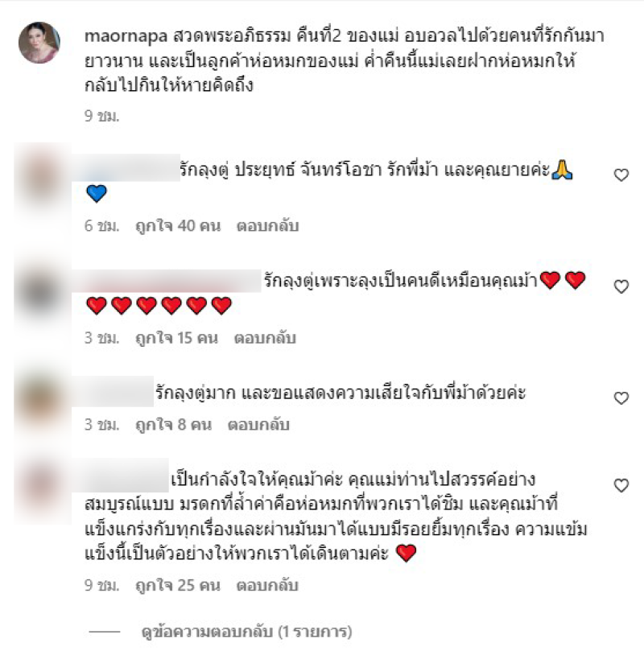
Task: Reply to the 40-likes comment
Action: pyautogui.click(x=267, y=225)
